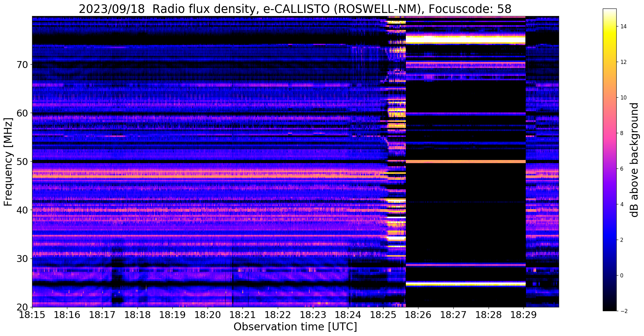The height and width of the screenshot is (336, 644).
Task: Click the colorbar tick label 10
Action: point(623,98)
